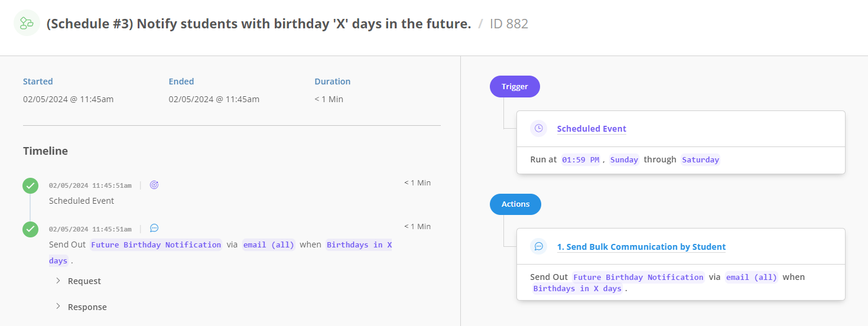This screenshot has height=326, width=868.
Task: Click the 02/05/2024 11:45:51am timestamp of Scheduled Event
Action: pyautogui.click(x=90, y=185)
